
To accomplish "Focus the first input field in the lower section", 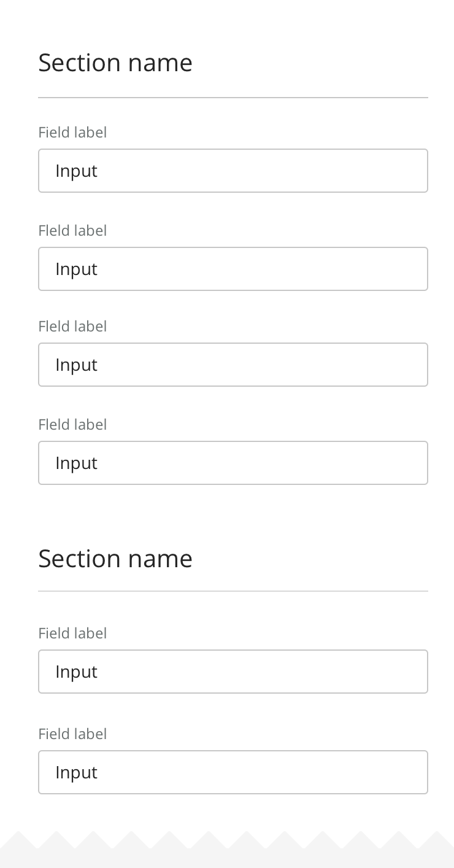I will coord(233,672).
